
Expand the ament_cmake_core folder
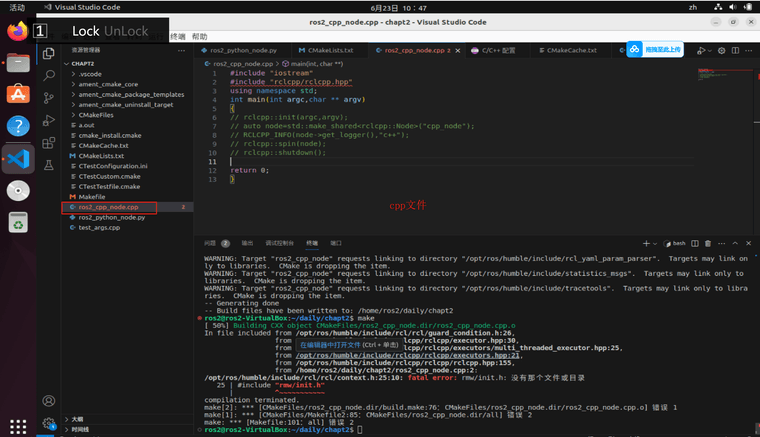108,84
